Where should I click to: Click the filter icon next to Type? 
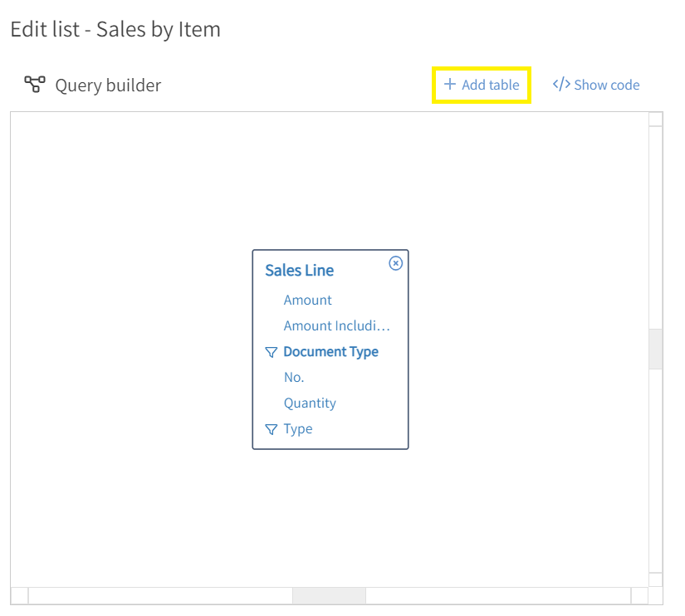pyautogui.click(x=272, y=429)
